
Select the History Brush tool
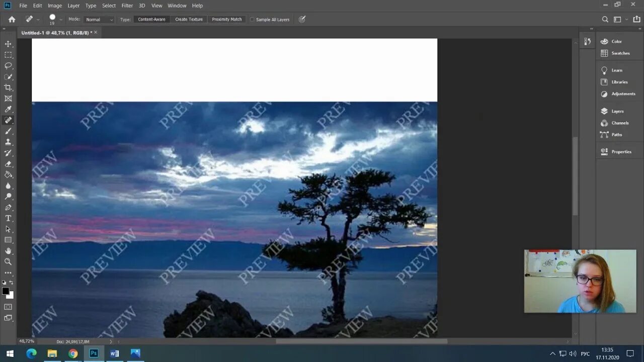click(8, 153)
